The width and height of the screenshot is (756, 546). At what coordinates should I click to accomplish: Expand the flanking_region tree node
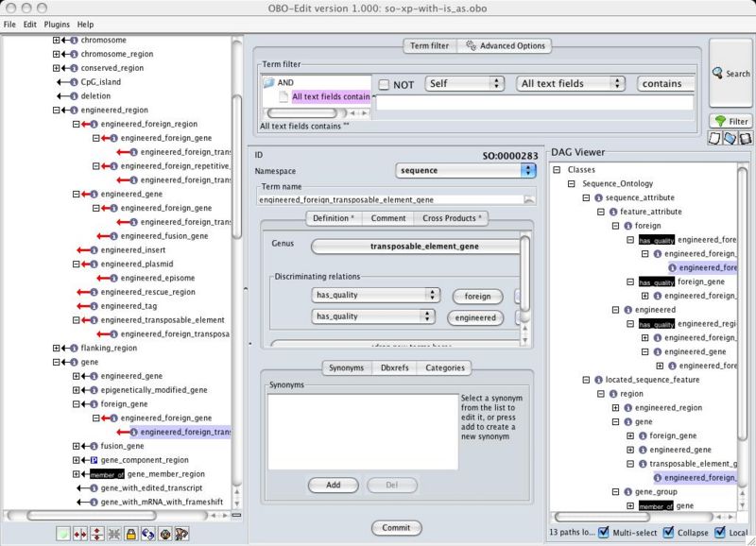pos(56,348)
